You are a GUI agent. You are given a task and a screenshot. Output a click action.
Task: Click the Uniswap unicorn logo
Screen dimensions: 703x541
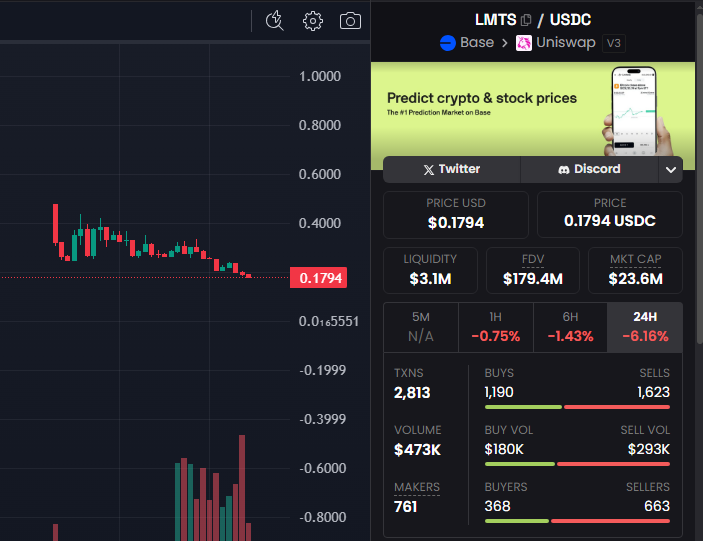pos(524,43)
